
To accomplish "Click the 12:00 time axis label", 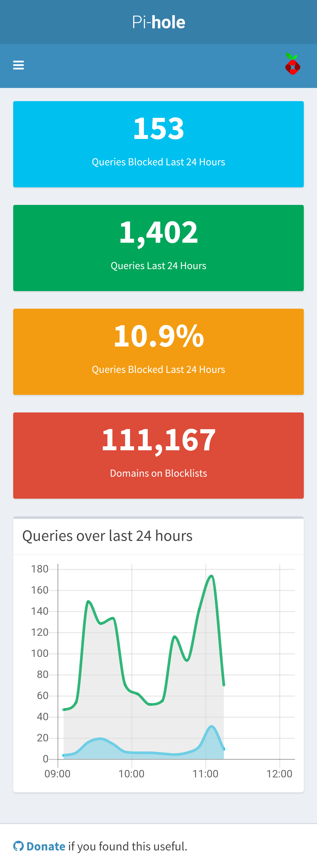I will pyautogui.click(x=279, y=774).
